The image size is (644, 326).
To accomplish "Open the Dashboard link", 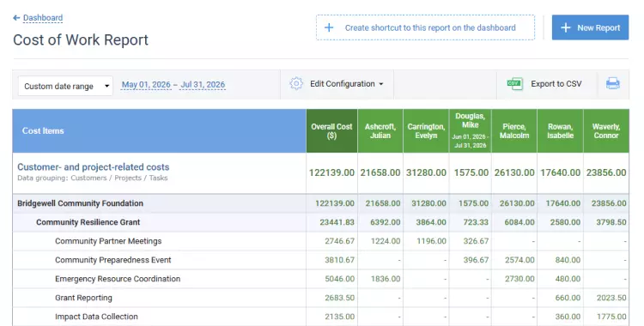I will [x=43, y=18].
